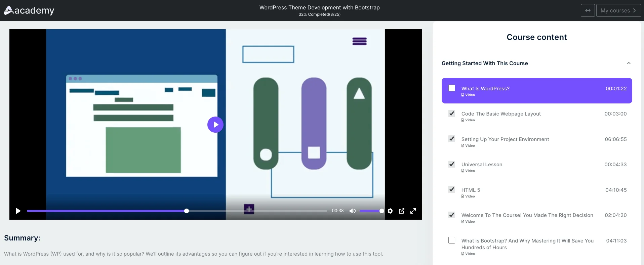Click the academy logo in header

point(29,10)
